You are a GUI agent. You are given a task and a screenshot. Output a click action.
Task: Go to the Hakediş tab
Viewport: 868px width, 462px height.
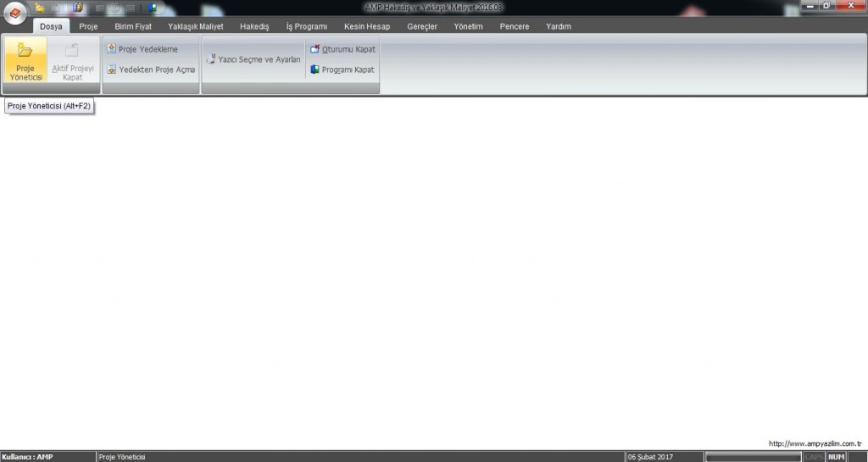point(254,26)
